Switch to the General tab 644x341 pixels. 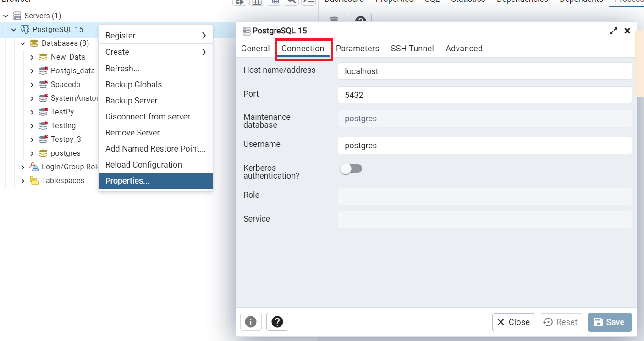(255, 49)
